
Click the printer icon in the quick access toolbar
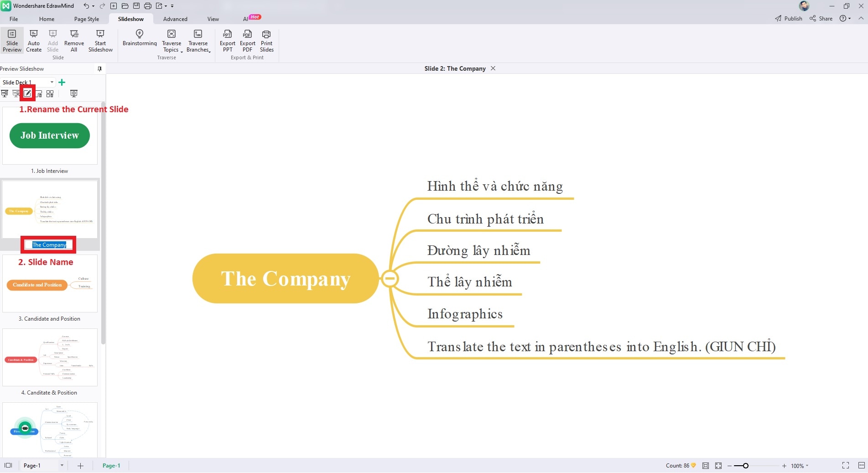(x=147, y=6)
